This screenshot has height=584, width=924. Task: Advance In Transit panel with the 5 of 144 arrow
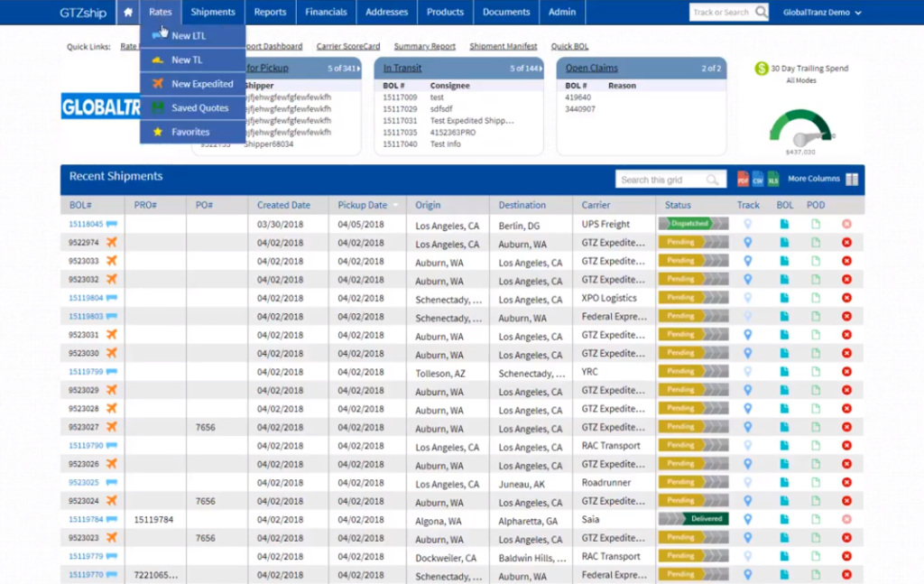point(541,69)
